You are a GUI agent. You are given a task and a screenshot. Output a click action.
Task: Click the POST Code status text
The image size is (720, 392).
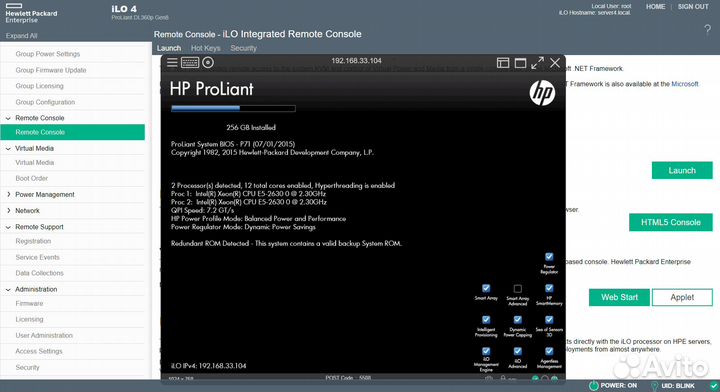[348, 378]
